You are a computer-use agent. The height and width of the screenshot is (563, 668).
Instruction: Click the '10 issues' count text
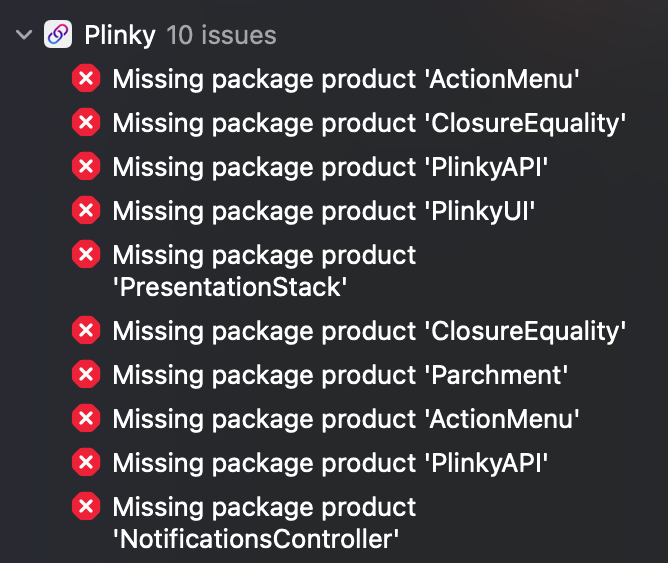pyautogui.click(x=221, y=36)
